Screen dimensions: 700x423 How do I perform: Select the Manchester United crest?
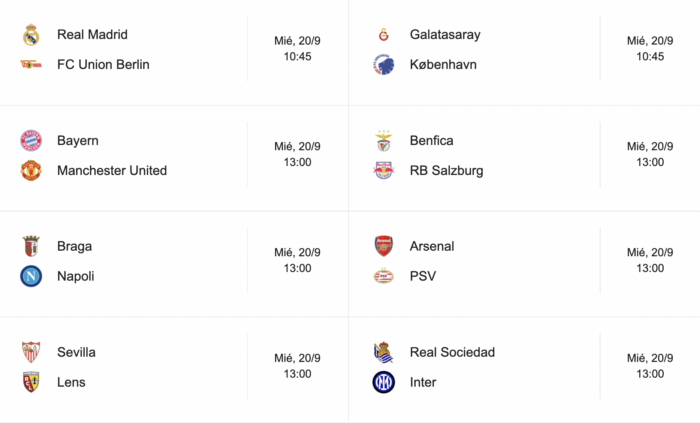[31, 170]
